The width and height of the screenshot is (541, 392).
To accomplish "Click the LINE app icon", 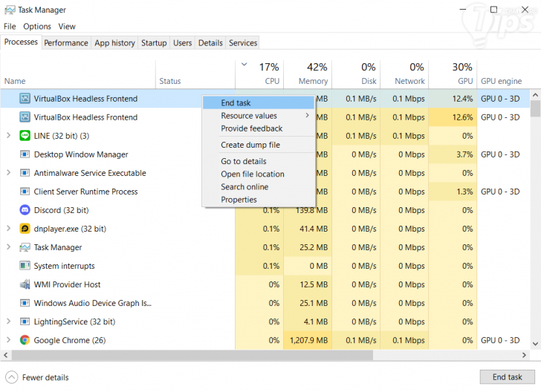I will 25,136.
